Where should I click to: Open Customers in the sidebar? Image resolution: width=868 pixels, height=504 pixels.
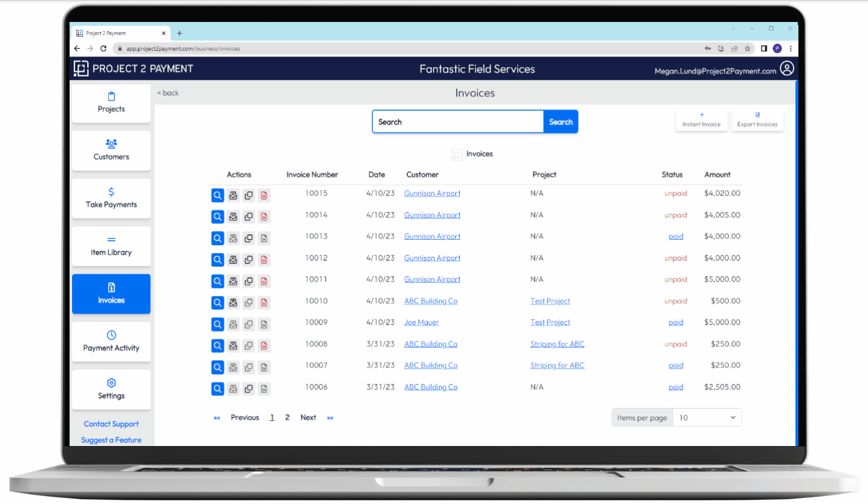tap(111, 151)
